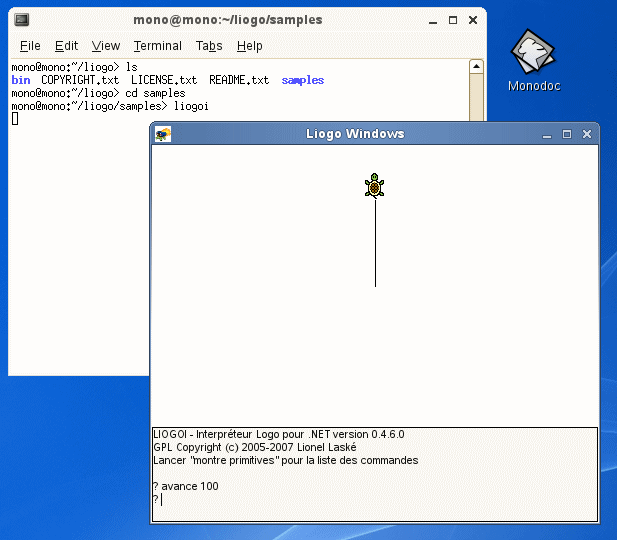Open the Monodoc desktop icon
617x540 pixels.
pos(533,61)
